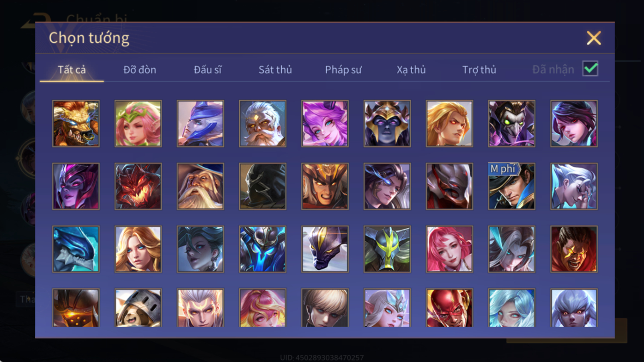Choose the white-bearded old warrior portrait

pos(263,124)
